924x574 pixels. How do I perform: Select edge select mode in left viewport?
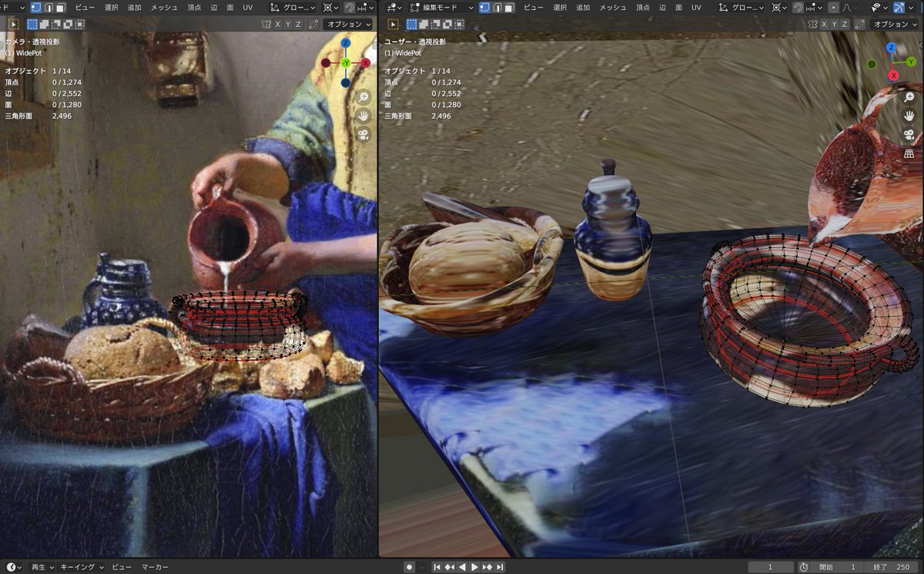click(x=49, y=7)
